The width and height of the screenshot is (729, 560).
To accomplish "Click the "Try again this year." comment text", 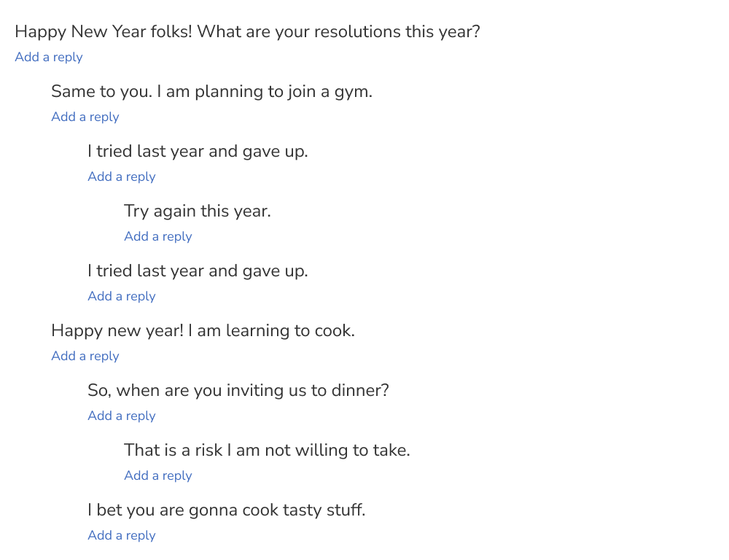I will click(198, 211).
